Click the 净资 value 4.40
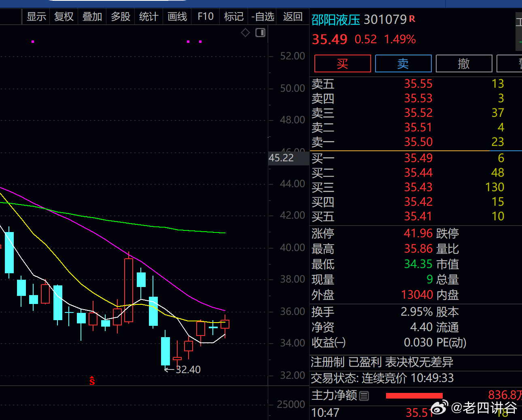Screen dimensions: 522x420 [422, 327]
